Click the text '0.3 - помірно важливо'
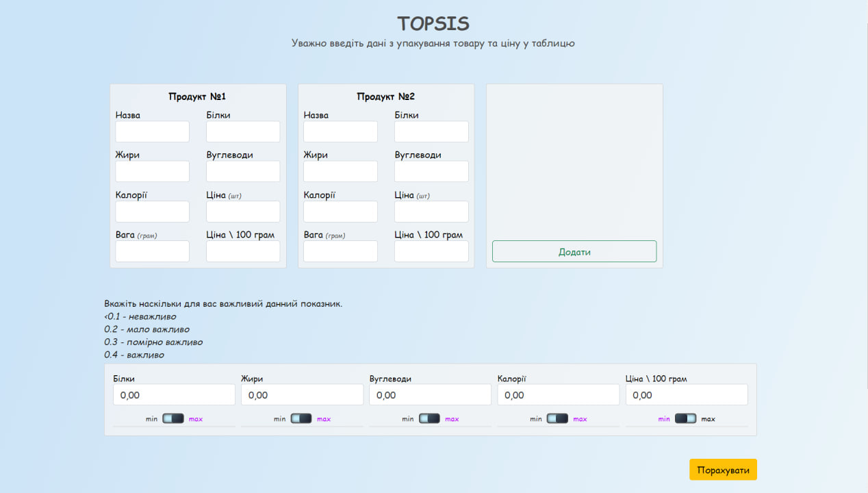The height and width of the screenshot is (493, 868). tap(153, 342)
